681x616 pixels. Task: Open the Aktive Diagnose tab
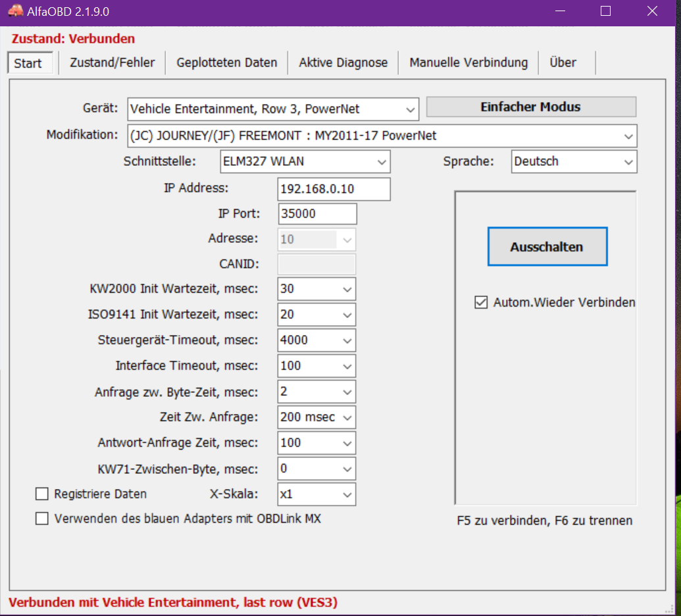coord(343,63)
